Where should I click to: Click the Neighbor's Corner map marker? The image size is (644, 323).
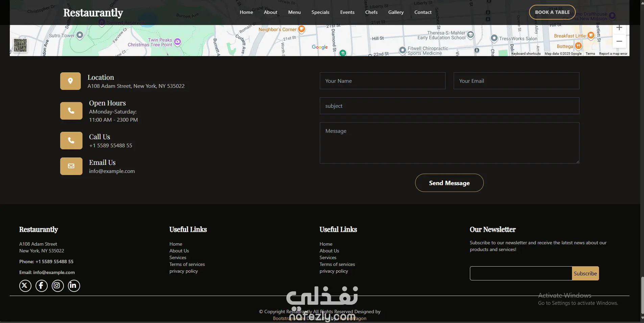click(x=302, y=29)
